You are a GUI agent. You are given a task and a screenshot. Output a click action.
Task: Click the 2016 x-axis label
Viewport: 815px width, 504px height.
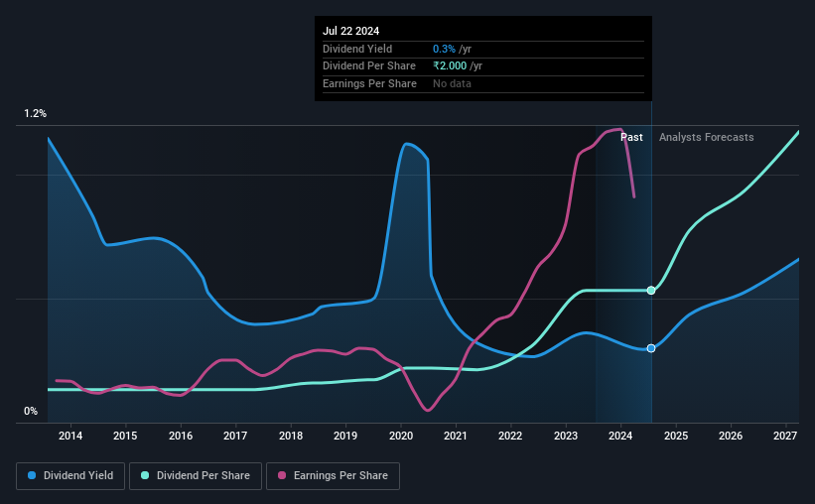point(181,436)
